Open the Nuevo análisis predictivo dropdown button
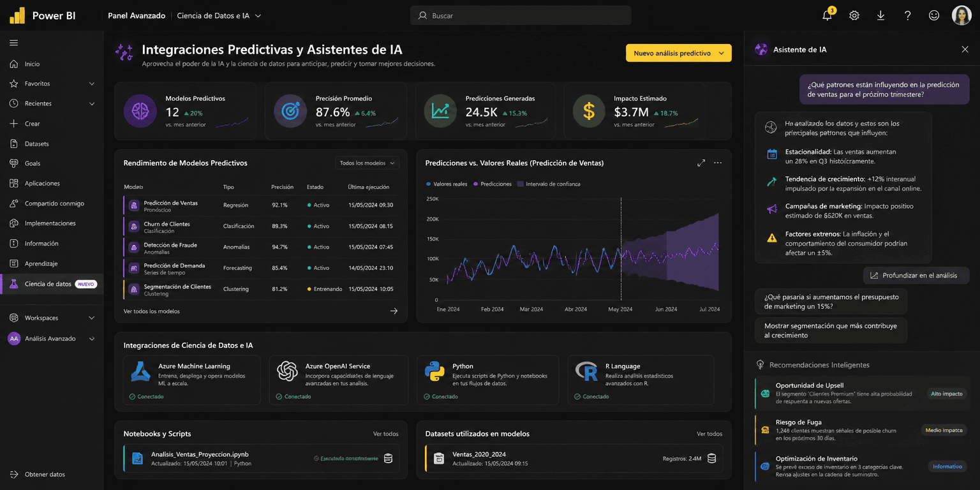 678,53
